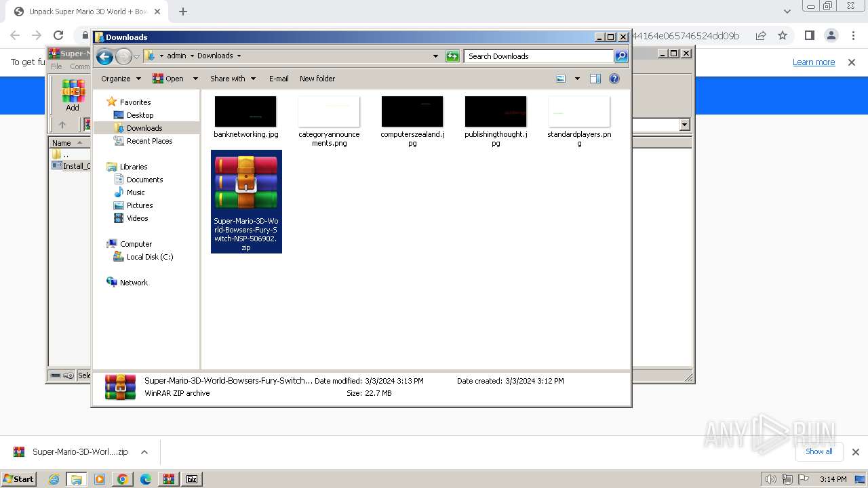Refresh the Downloads folder view
Image resolution: width=868 pixels, height=488 pixels.
pos(452,56)
